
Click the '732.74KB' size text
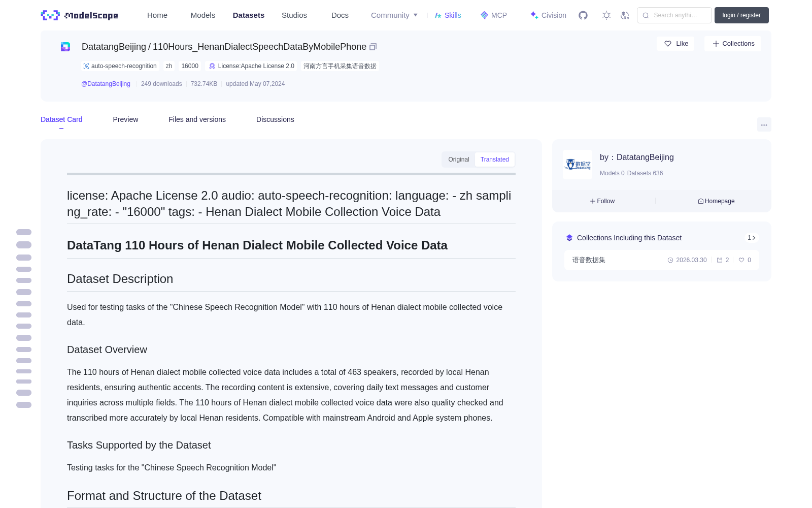point(204,84)
